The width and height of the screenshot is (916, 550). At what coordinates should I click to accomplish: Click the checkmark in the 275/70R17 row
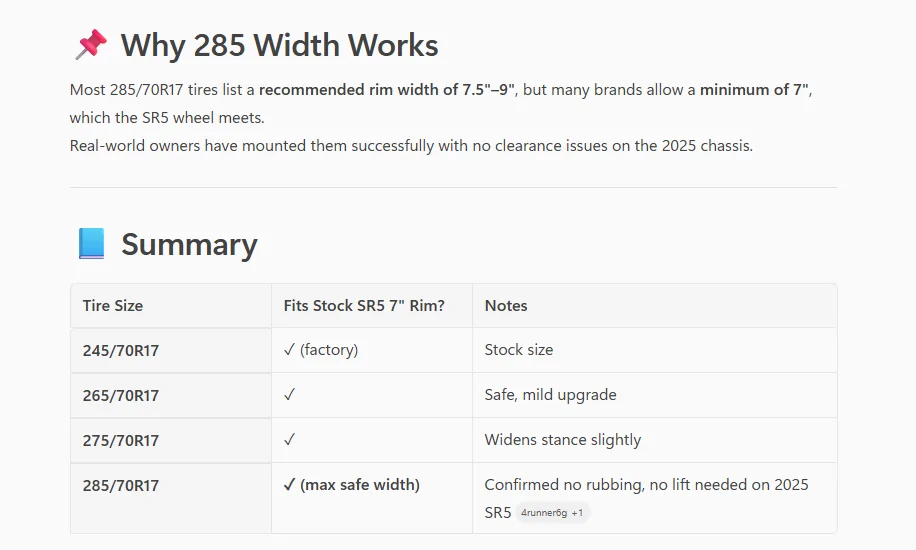(x=289, y=440)
